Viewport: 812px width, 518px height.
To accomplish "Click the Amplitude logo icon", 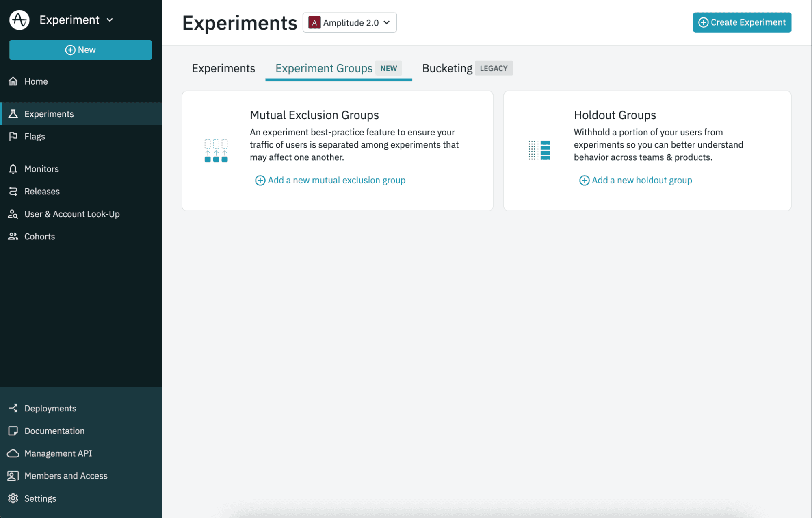I will click(x=19, y=20).
